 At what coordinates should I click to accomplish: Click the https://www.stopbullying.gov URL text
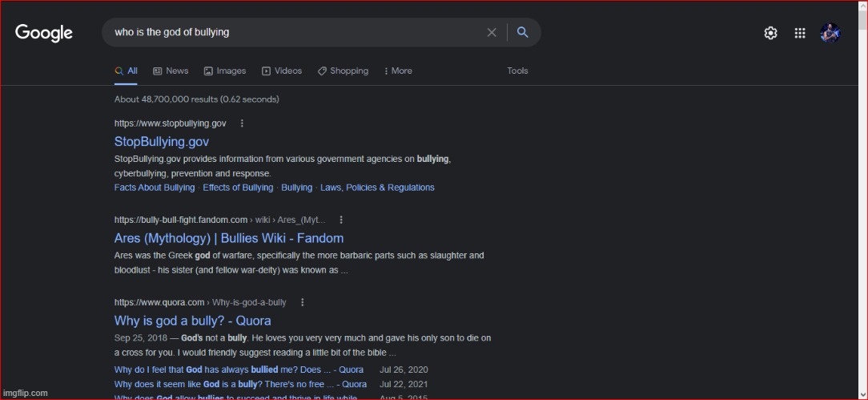[171, 123]
